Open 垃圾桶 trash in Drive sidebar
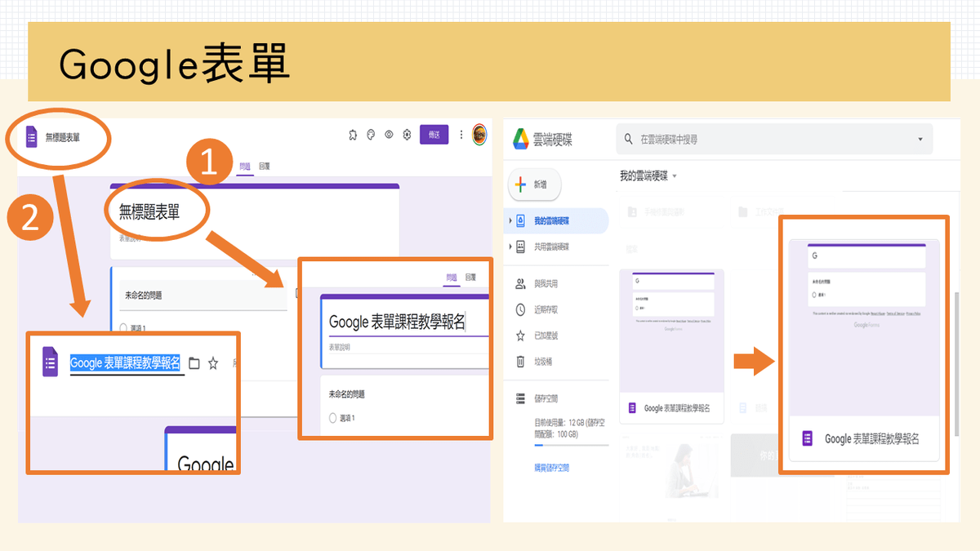Viewport: 980px width, 551px height. coord(546,362)
